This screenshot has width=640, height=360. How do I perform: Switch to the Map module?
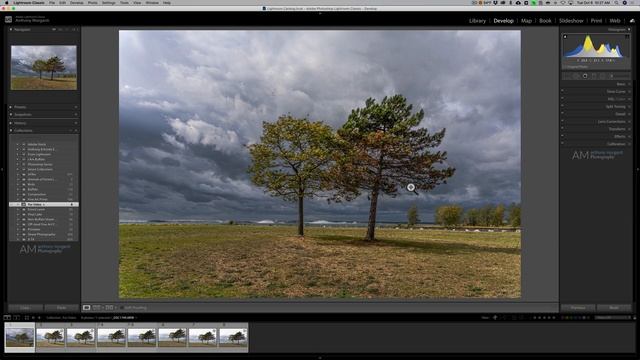526,21
